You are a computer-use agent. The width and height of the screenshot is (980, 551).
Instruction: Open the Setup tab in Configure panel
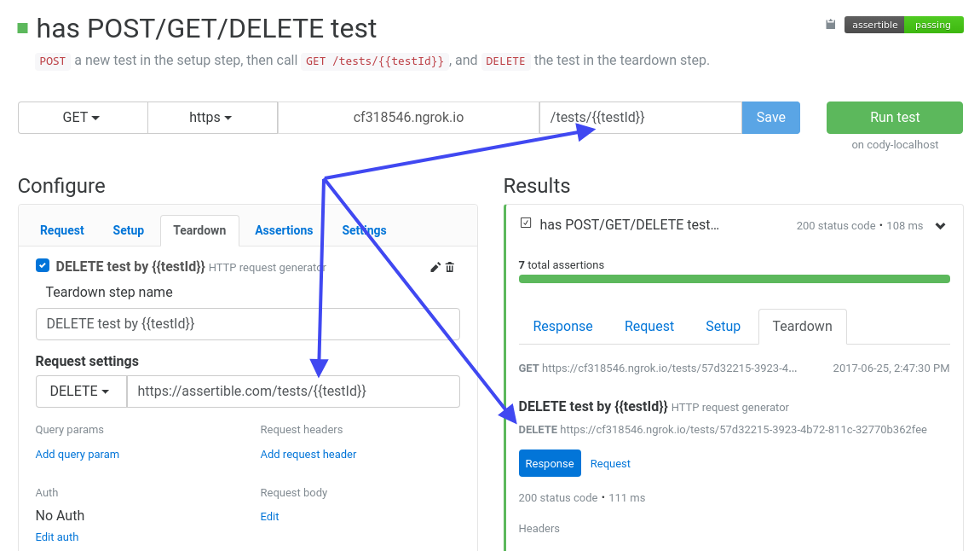coord(129,230)
